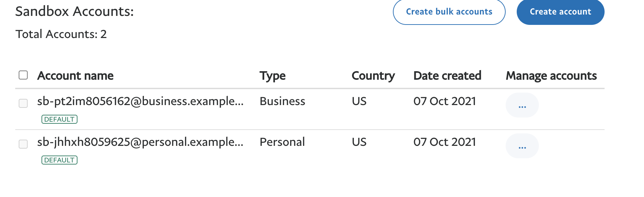Click the Country column header
The height and width of the screenshot is (197, 644).
point(373,76)
